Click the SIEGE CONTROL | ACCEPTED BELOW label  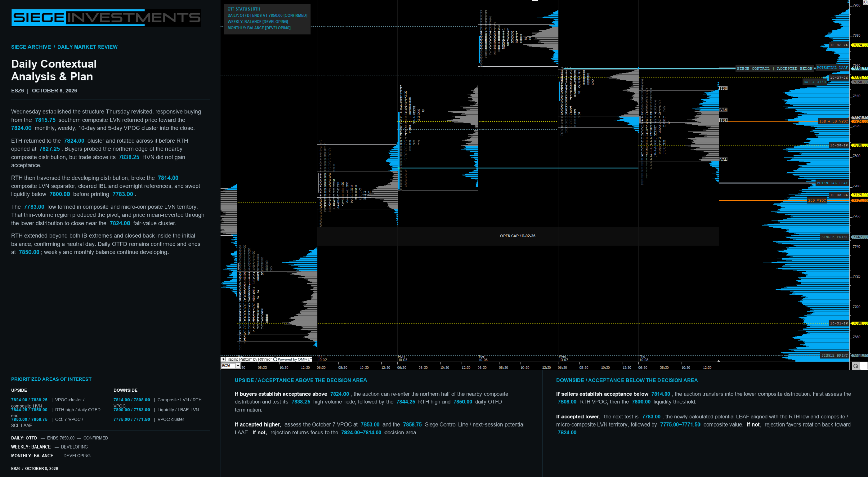(x=774, y=69)
